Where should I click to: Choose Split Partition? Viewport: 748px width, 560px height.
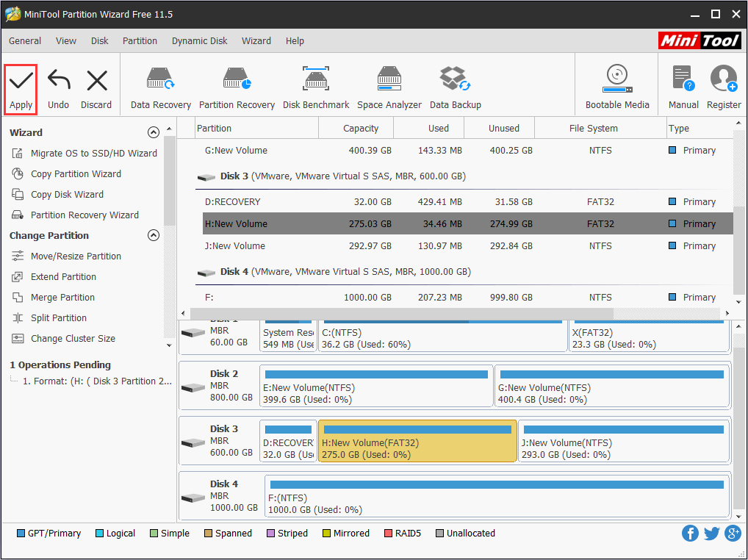[x=49, y=317]
